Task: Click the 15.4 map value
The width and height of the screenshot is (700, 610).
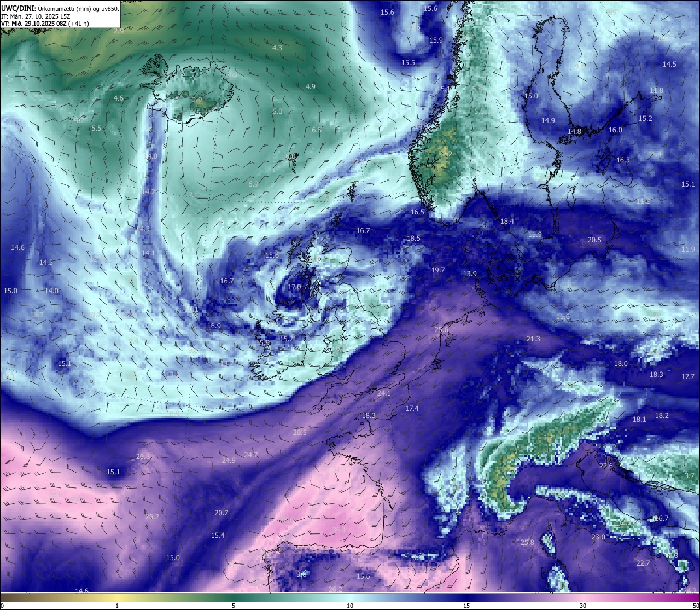Action: [218, 535]
